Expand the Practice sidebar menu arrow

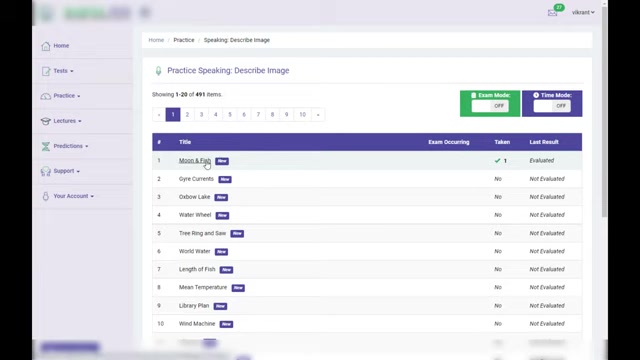(79, 96)
